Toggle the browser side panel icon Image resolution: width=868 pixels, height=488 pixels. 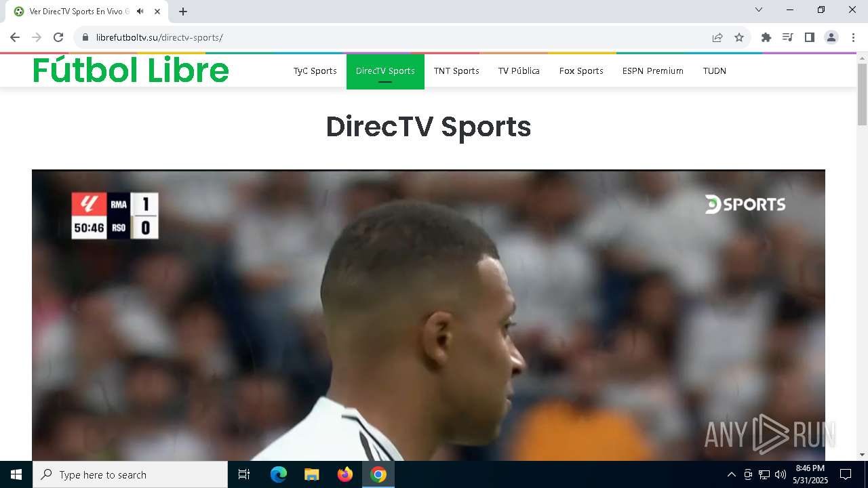[809, 37]
